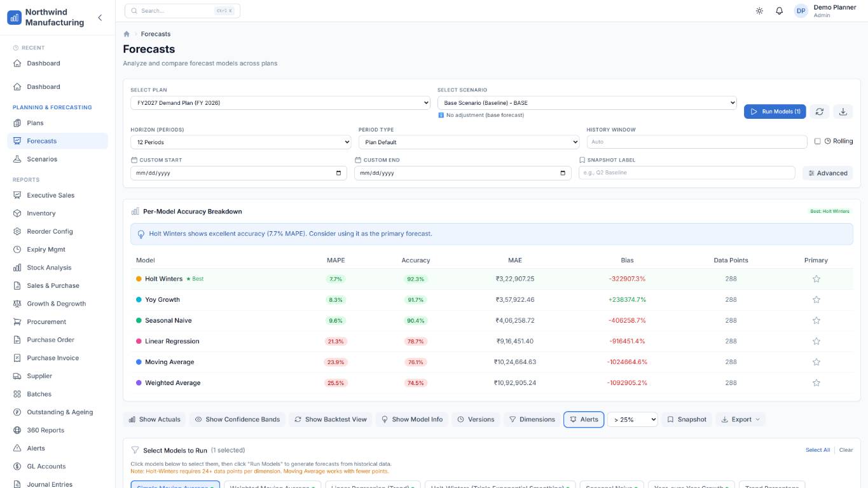The image size is (868, 488).
Task: Mark Weighted Average as primary star
Action: pos(816,383)
